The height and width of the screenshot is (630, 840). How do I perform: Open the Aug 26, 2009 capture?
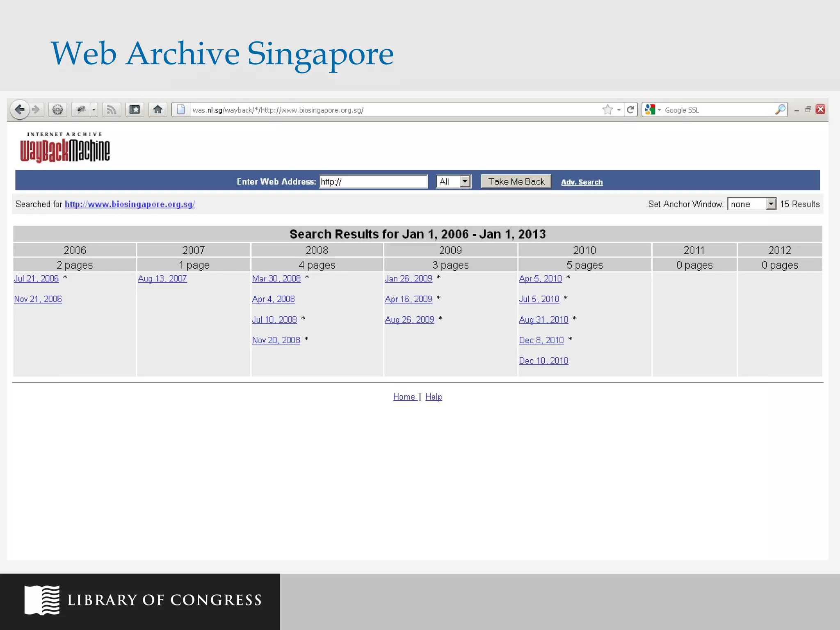409,320
